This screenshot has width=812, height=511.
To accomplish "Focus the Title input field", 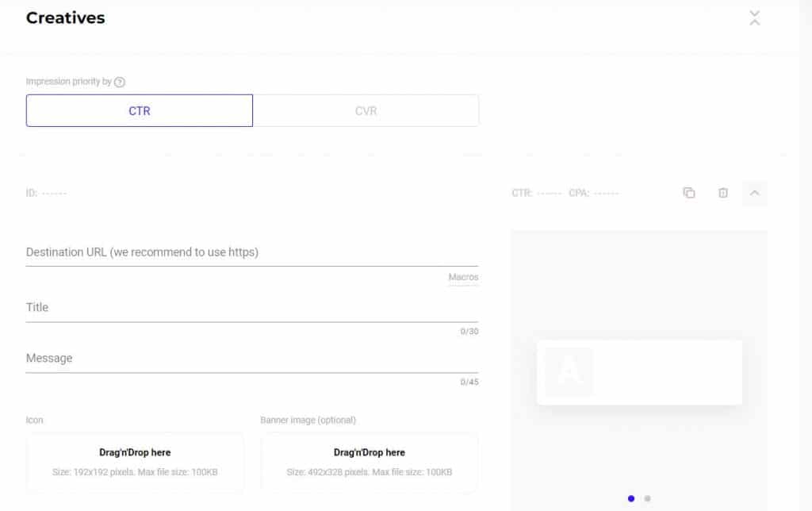I will click(x=251, y=308).
